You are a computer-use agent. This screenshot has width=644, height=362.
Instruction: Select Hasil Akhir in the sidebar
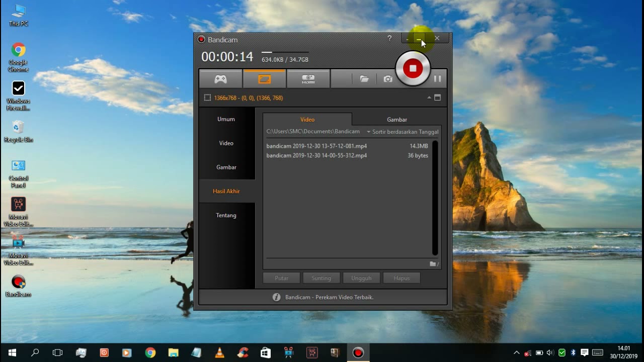click(x=226, y=192)
